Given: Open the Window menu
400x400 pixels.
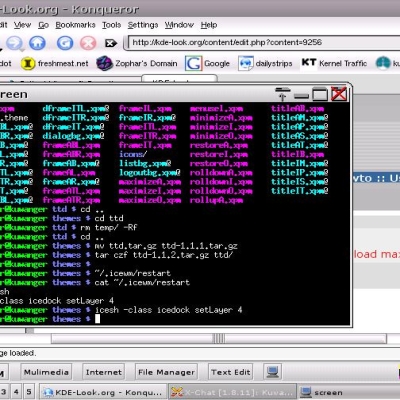Looking at the screenshot, I should coord(179,25).
